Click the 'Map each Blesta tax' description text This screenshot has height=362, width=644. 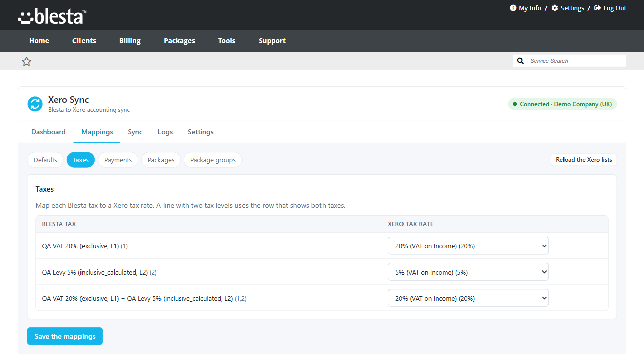[190, 205]
